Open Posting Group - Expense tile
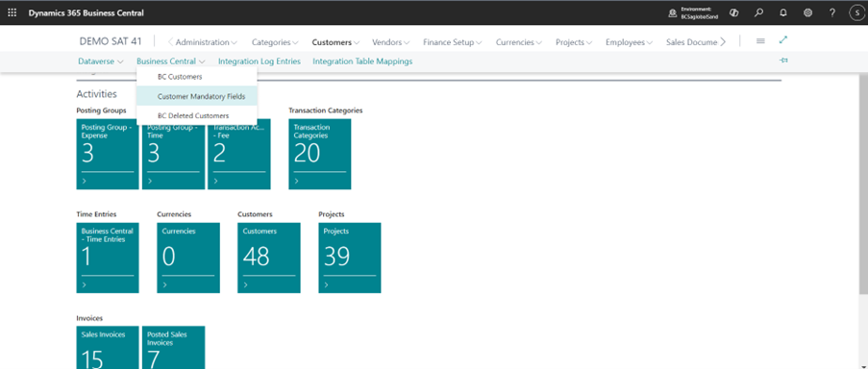Viewport: 868px width, 369px height. point(108,154)
